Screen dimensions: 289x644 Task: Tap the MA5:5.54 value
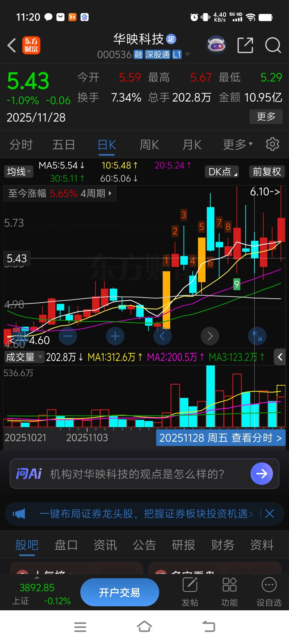pos(62,165)
